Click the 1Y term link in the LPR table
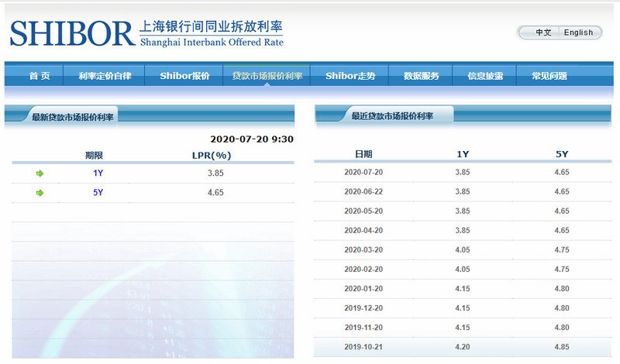The width and height of the screenshot is (620, 364). coord(98,173)
